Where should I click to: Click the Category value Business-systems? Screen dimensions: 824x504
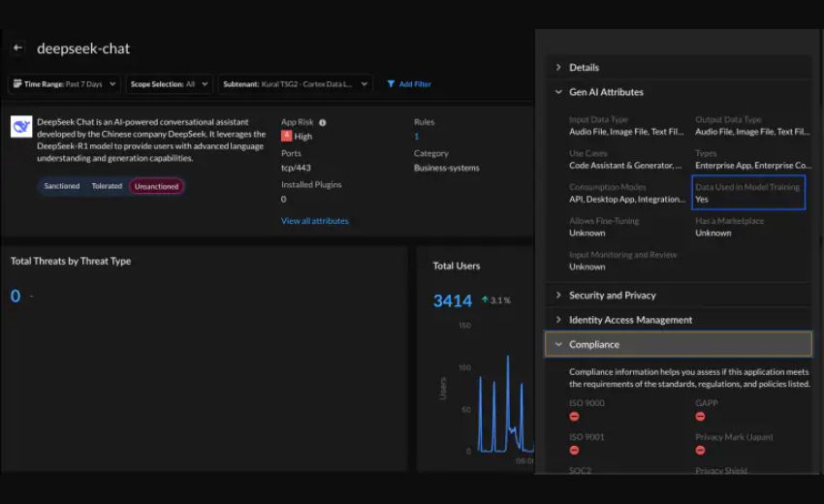point(447,168)
